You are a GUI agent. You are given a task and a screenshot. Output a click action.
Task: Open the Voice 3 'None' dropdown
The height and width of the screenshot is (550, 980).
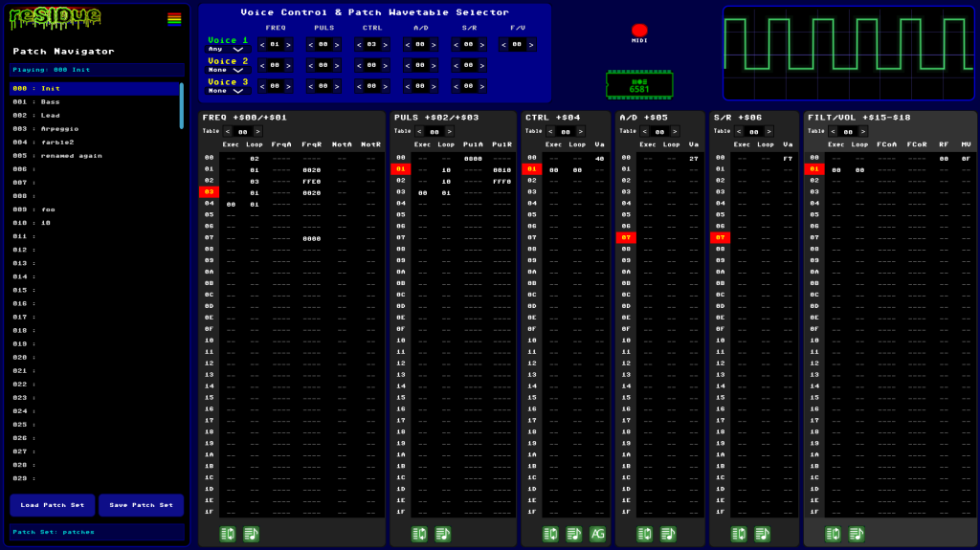pos(228,91)
